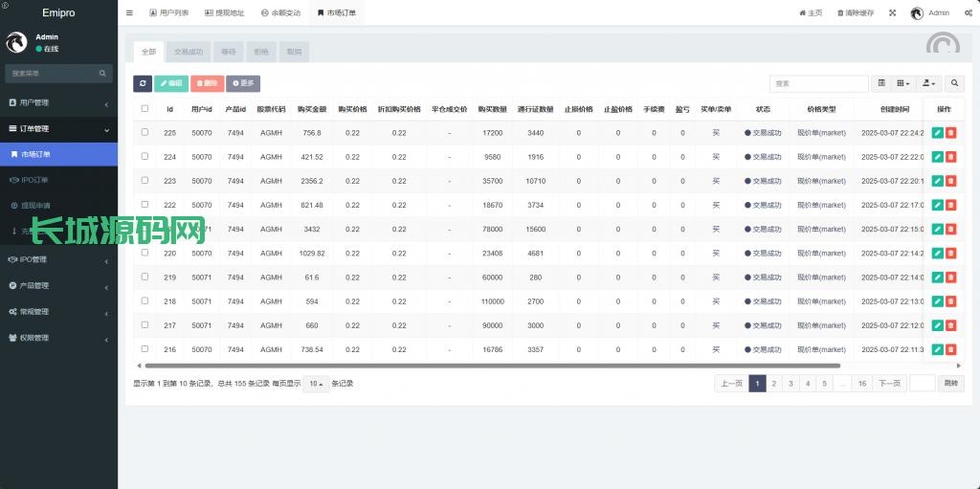The width and height of the screenshot is (980, 489).
Task: Open the page size dropdown showing 10
Action: point(316,384)
